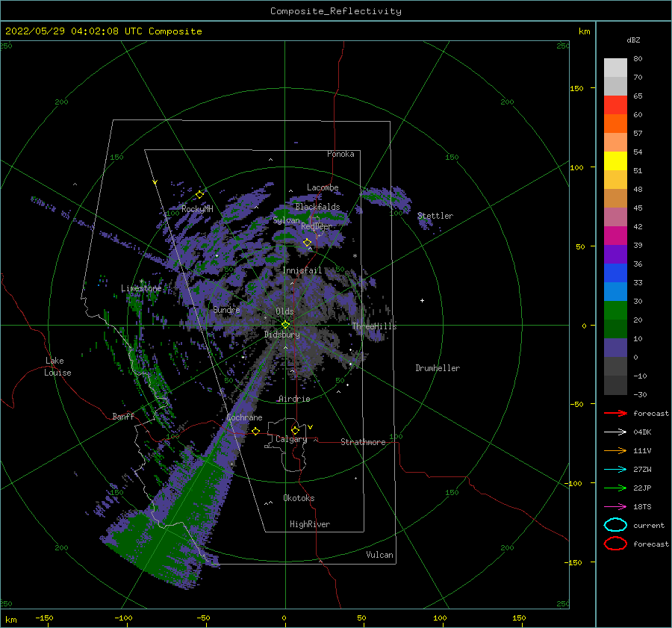Select the green 30 dBZ legend swatch
The height and width of the screenshot is (628, 672).
(615, 311)
